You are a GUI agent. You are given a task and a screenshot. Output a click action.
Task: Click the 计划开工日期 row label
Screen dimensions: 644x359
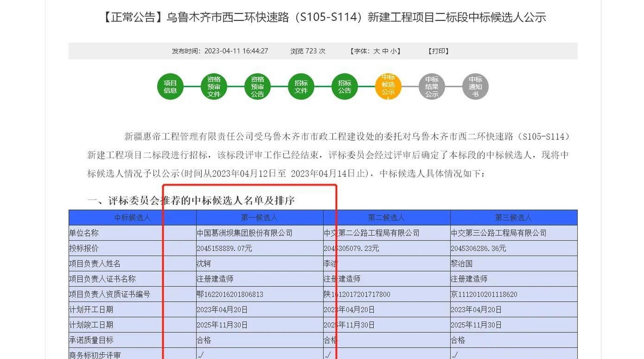point(91,310)
